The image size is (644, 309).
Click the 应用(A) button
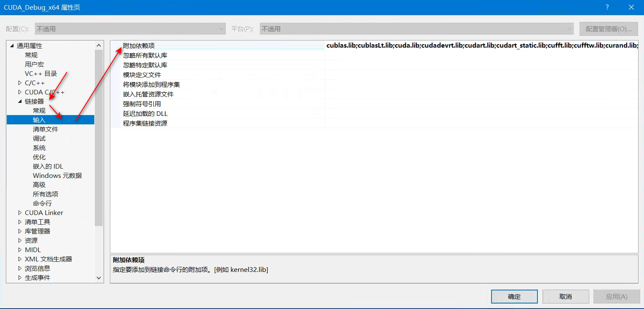(x=616, y=296)
